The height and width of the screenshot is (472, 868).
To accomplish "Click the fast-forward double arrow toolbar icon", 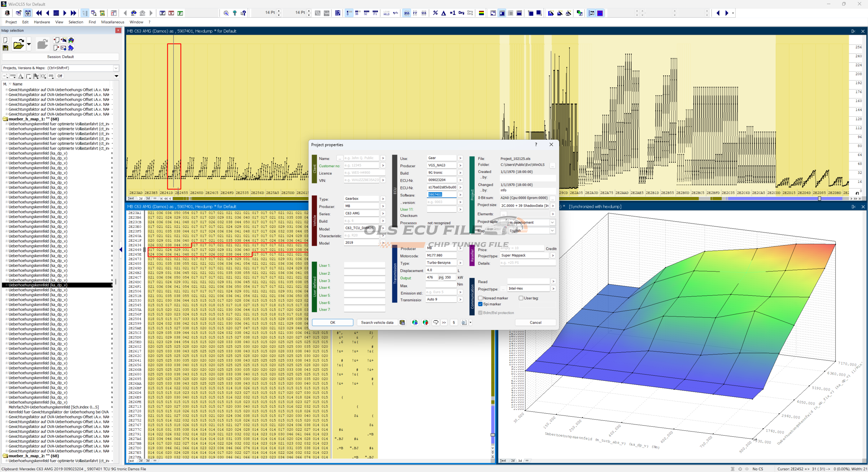I will coord(73,13).
